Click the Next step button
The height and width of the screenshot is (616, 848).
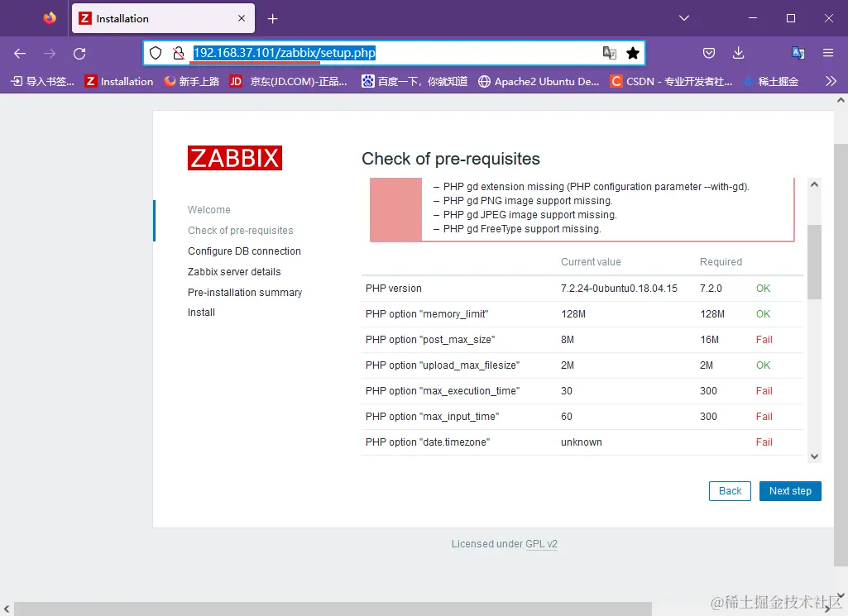(x=790, y=491)
